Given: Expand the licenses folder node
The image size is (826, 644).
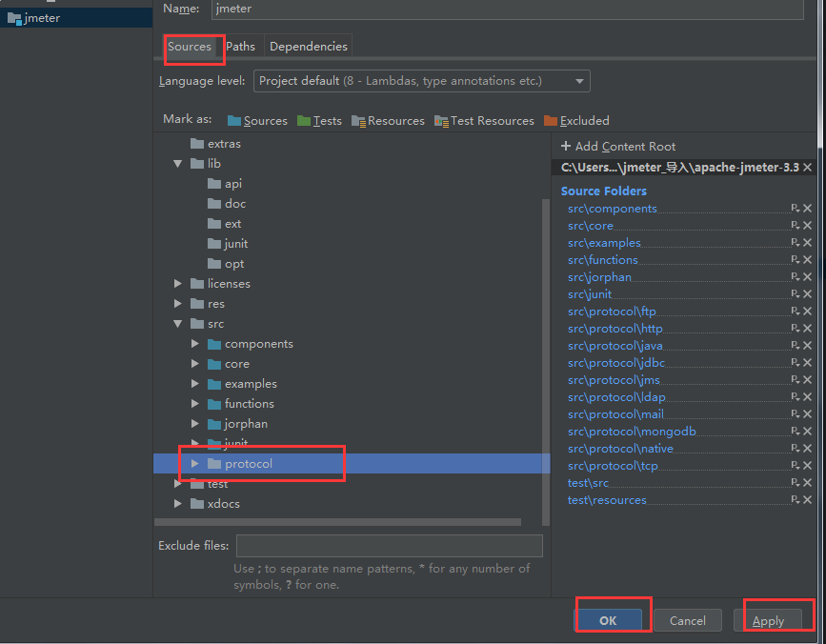Looking at the screenshot, I should coord(178,284).
